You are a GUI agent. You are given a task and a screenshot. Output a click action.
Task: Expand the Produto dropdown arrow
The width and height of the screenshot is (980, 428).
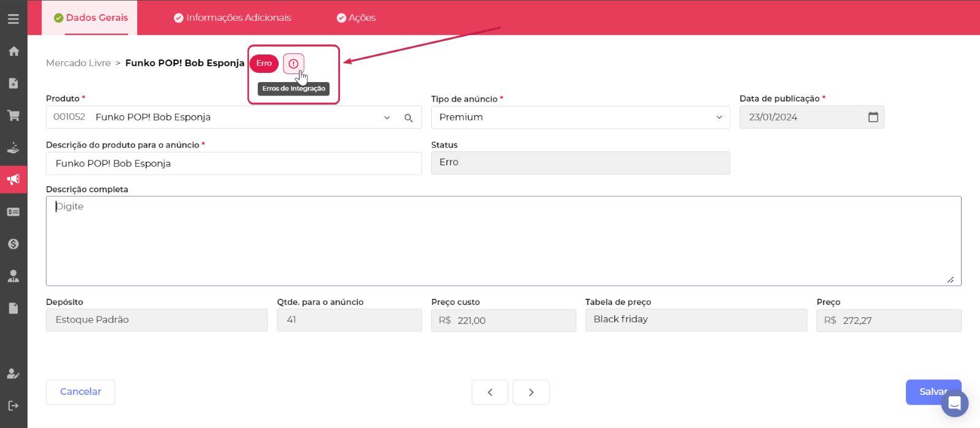click(387, 118)
